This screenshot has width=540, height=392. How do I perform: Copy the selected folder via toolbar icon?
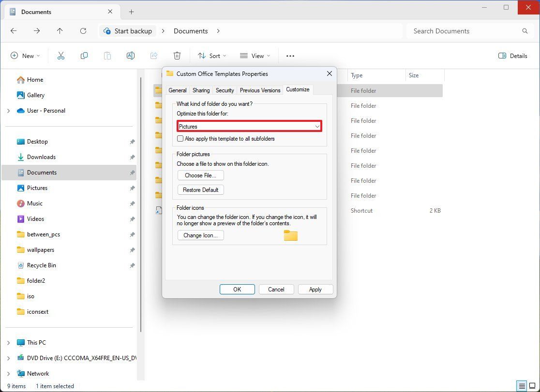click(x=84, y=56)
